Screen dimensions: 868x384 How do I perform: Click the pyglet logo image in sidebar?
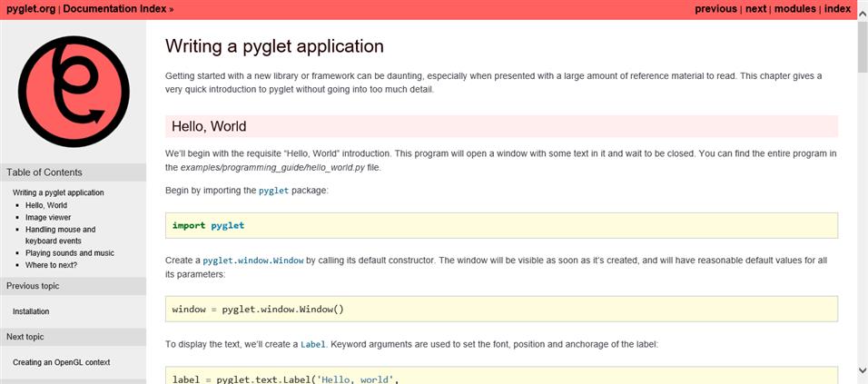(x=74, y=92)
